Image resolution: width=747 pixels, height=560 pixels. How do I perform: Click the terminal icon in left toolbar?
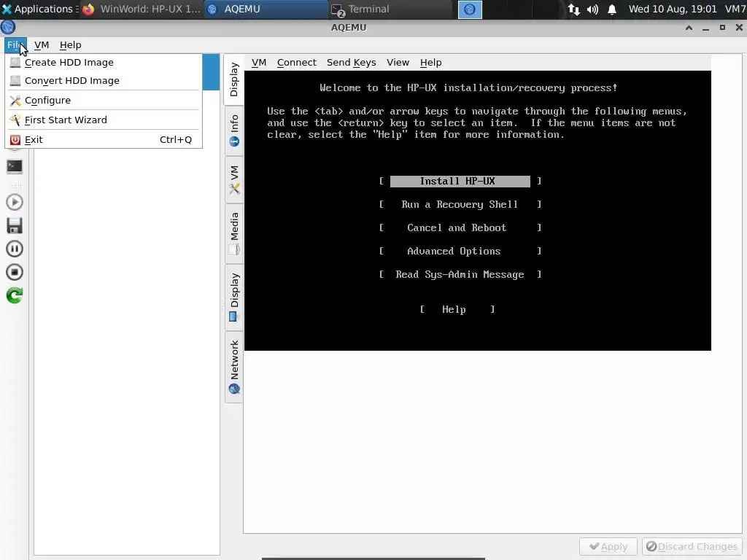[15, 167]
